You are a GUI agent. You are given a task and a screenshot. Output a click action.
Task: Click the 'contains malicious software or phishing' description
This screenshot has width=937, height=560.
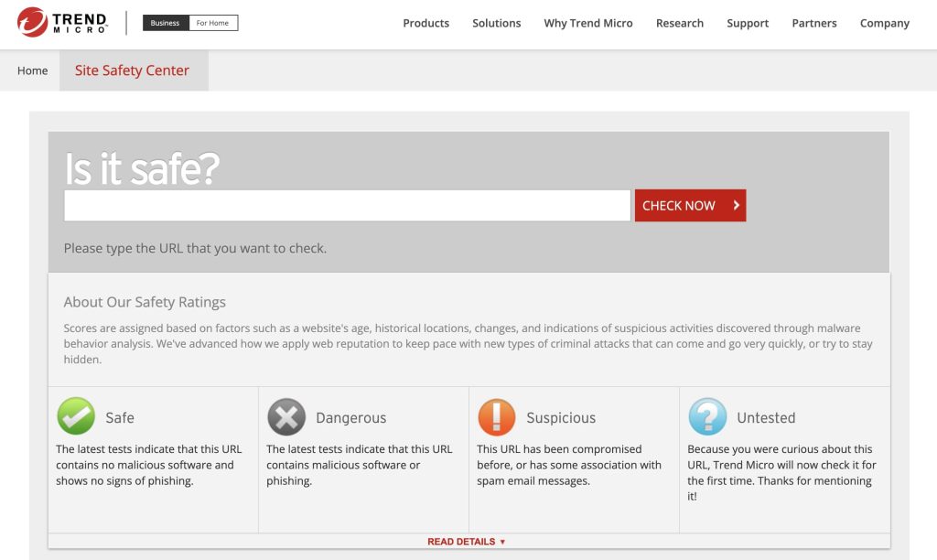359,465
